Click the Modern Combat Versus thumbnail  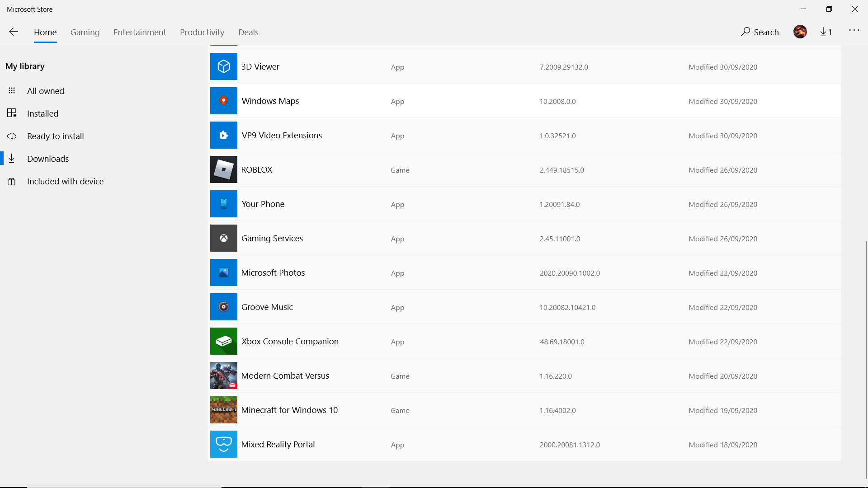pos(223,375)
